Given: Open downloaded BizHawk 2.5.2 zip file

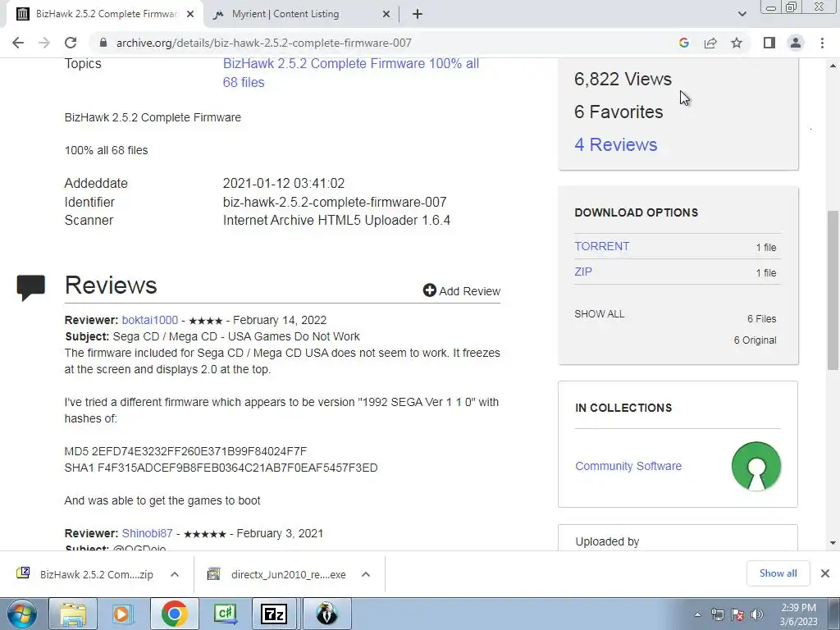Looking at the screenshot, I should pyautogui.click(x=85, y=574).
